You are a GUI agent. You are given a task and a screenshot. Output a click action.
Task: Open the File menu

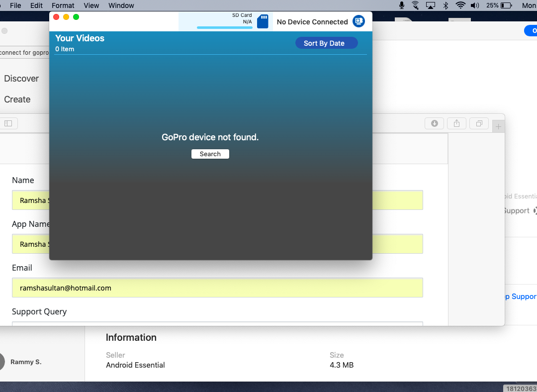pyautogui.click(x=15, y=5)
